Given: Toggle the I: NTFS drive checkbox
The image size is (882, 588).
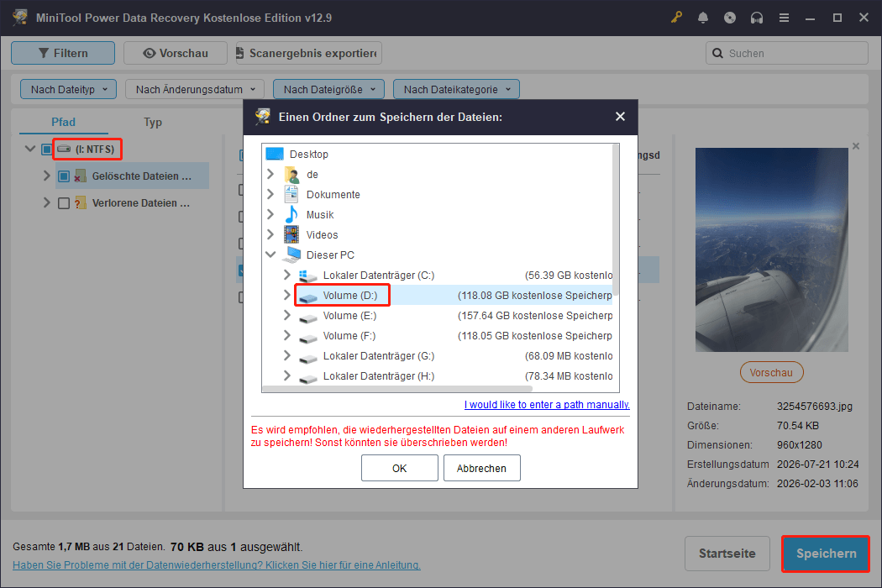Looking at the screenshot, I should 47,150.
